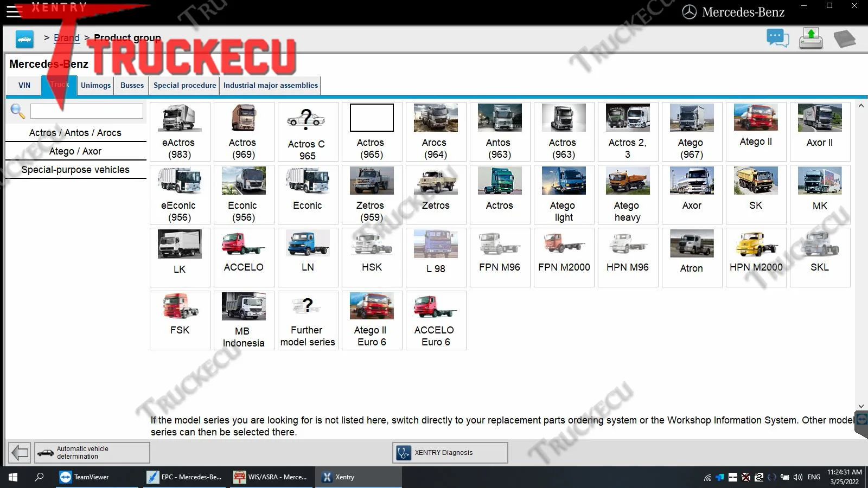Click the scroll up arrow in model list

[x=861, y=106]
